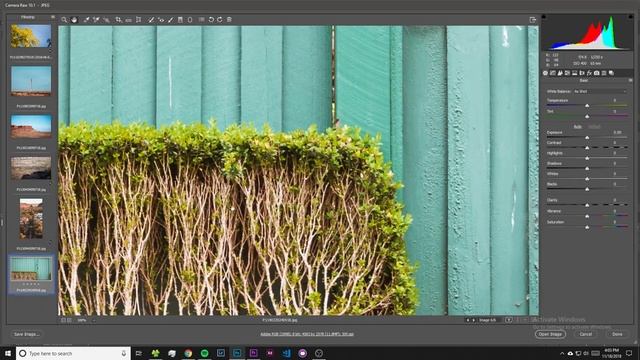Click the Done button

(x=617, y=334)
